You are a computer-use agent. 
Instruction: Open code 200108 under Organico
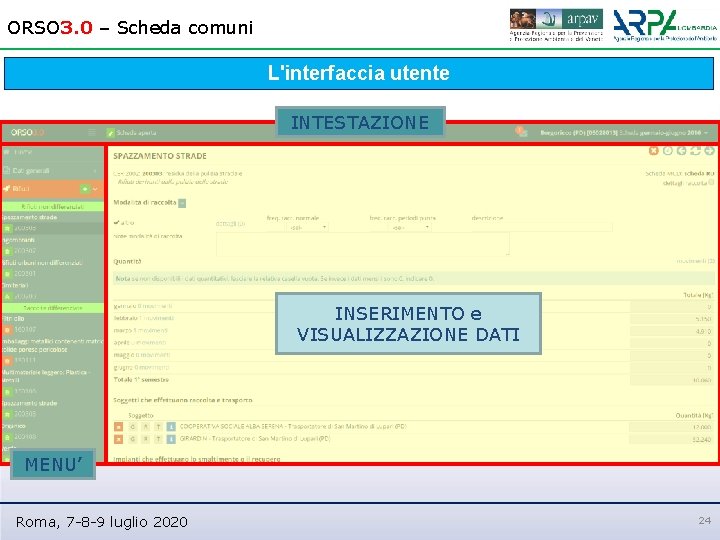pyautogui.click(x=25, y=437)
